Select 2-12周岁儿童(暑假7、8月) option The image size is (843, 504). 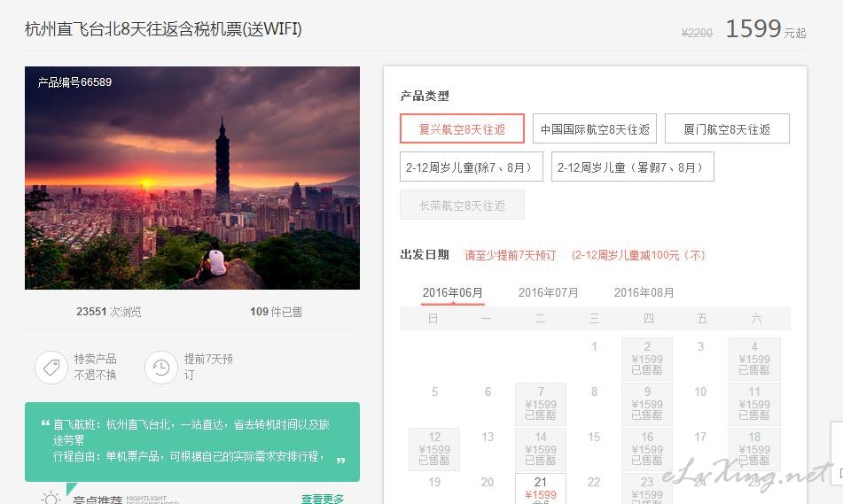pyautogui.click(x=633, y=167)
